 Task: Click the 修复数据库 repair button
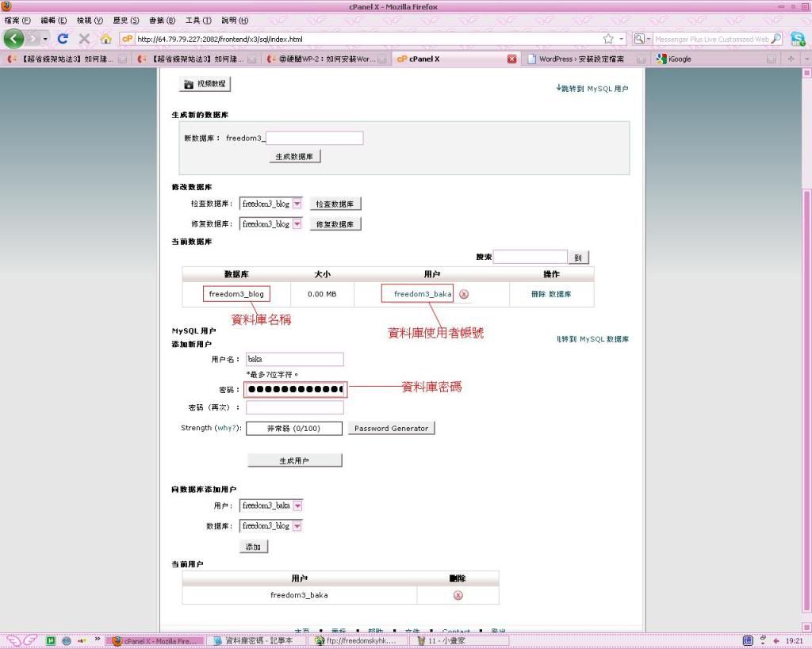click(335, 224)
